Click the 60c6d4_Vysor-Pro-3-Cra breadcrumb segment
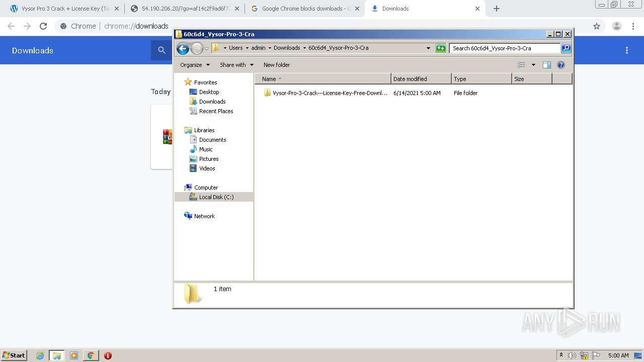 click(338, 48)
